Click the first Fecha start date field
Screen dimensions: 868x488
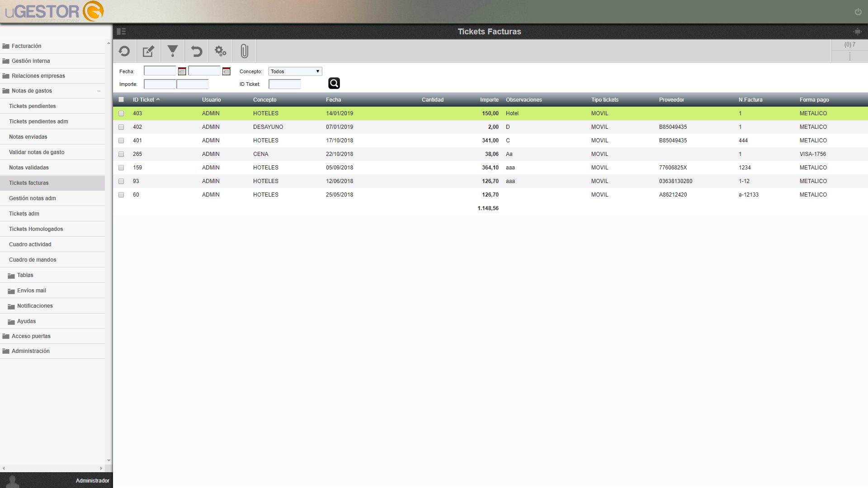click(x=160, y=71)
